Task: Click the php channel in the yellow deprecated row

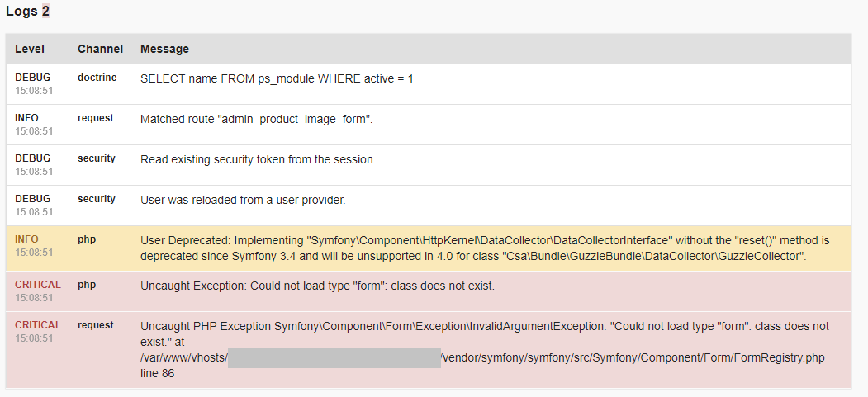Action: pyautogui.click(x=87, y=239)
